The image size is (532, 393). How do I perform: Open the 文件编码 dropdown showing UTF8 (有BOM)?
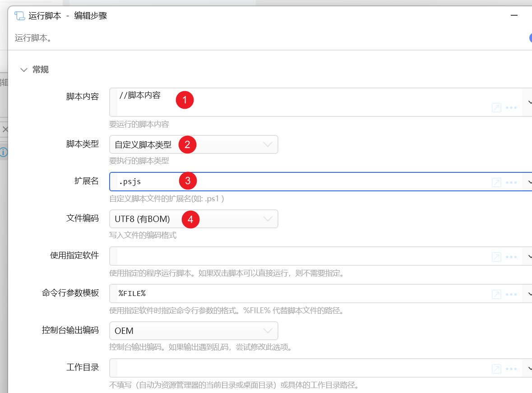click(x=194, y=219)
